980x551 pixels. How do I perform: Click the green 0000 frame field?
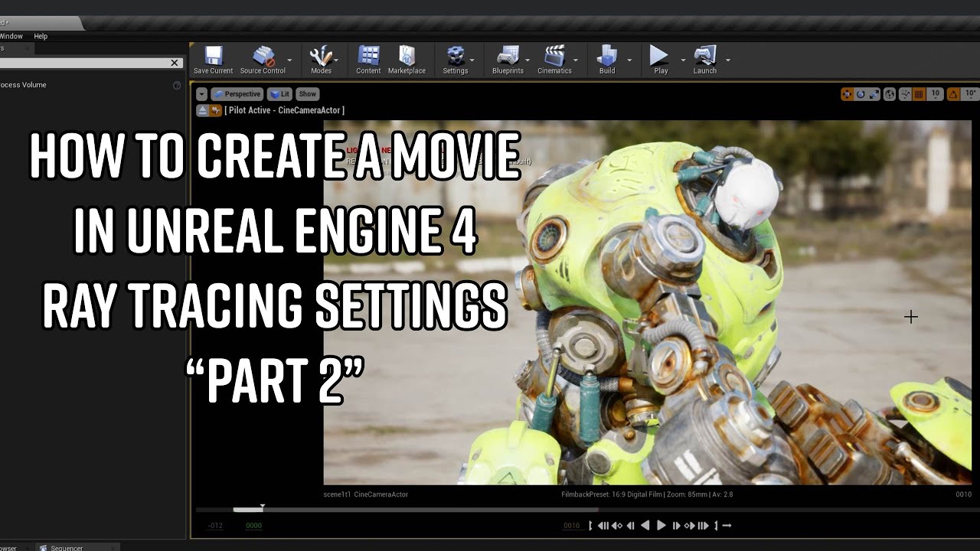(x=253, y=526)
